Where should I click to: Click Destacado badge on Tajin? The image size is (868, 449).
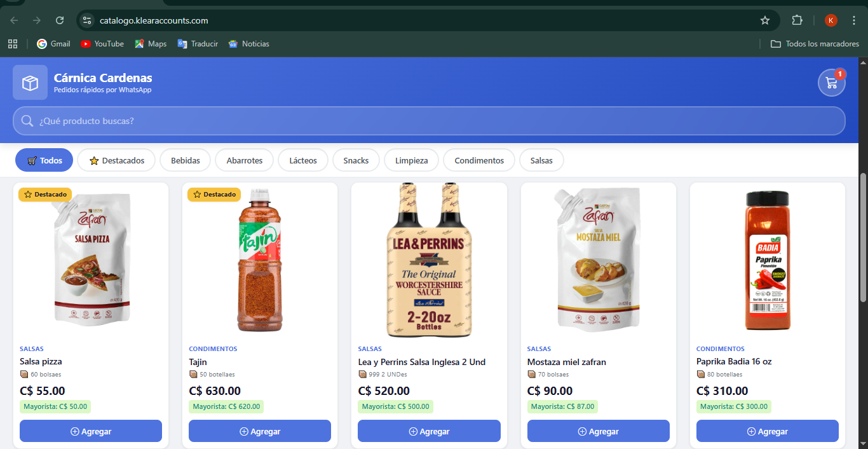click(x=214, y=195)
